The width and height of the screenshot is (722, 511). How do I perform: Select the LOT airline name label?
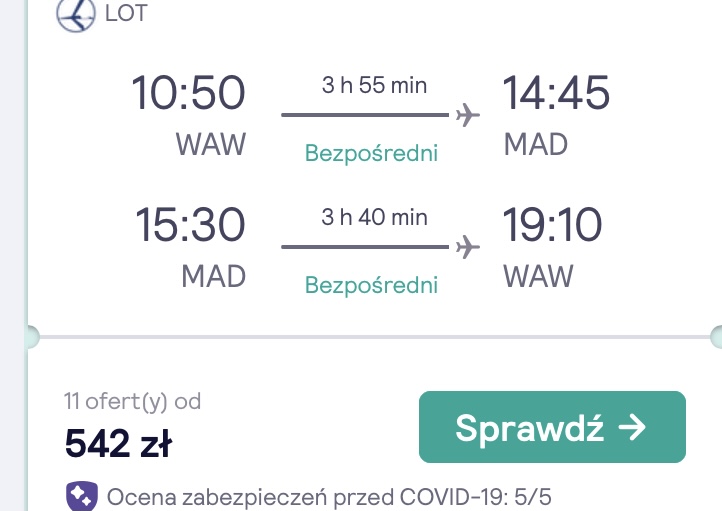[x=126, y=13]
